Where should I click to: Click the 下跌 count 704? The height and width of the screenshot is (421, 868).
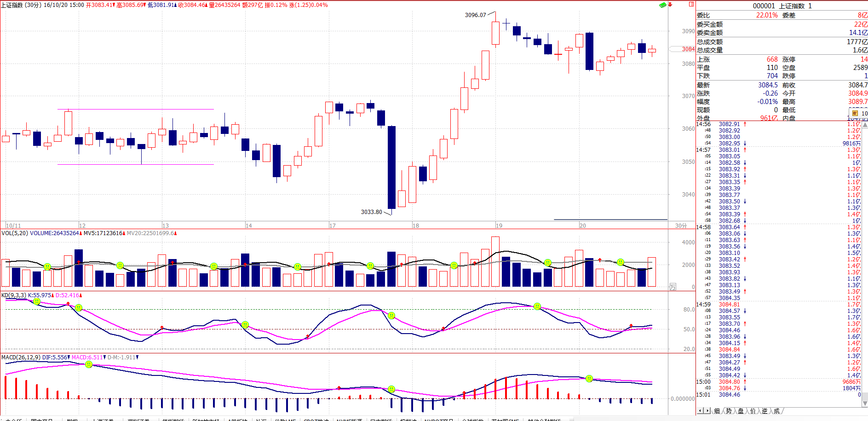point(772,76)
